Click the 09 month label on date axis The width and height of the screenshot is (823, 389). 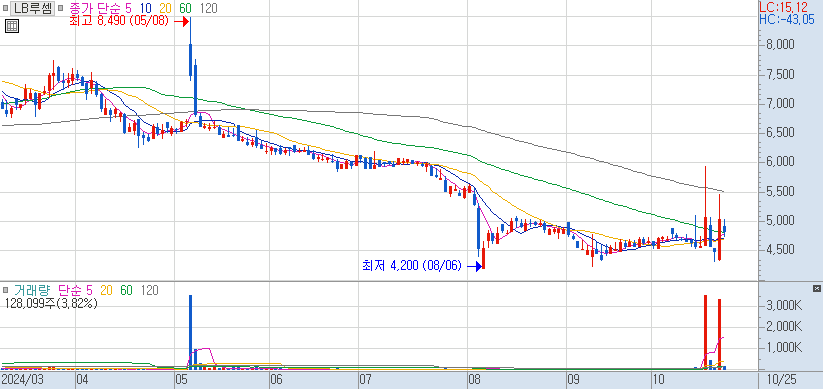click(x=573, y=379)
